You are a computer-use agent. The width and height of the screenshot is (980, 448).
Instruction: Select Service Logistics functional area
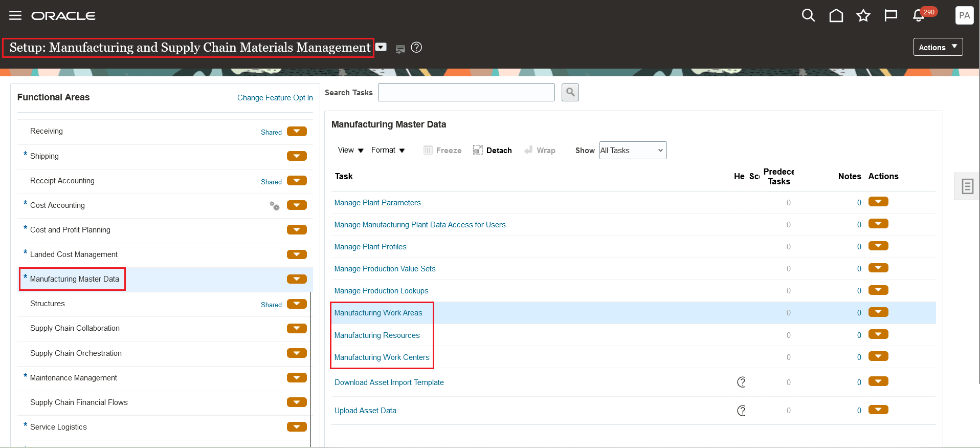[x=58, y=427]
